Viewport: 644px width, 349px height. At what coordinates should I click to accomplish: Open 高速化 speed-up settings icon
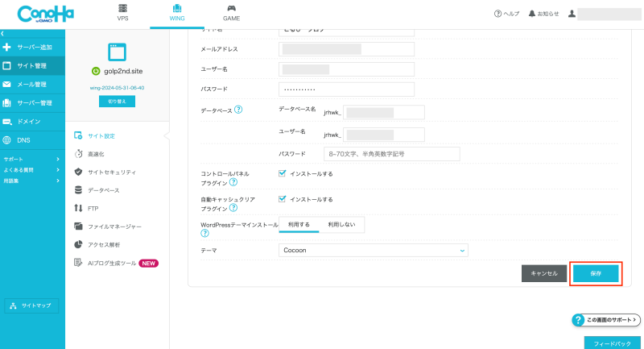pos(78,153)
